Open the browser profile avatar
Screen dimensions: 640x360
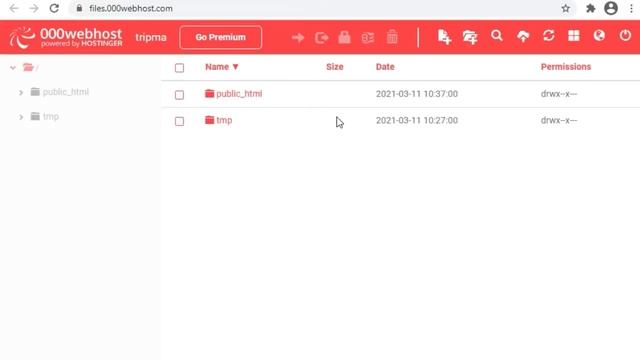pos(611,8)
